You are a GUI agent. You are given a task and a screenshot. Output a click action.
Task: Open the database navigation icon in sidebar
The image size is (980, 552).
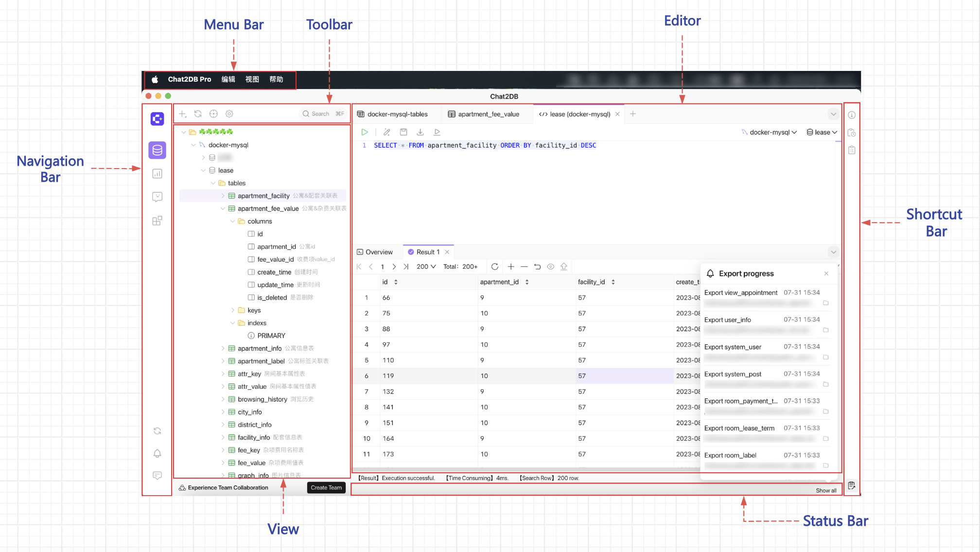tap(157, 150)
